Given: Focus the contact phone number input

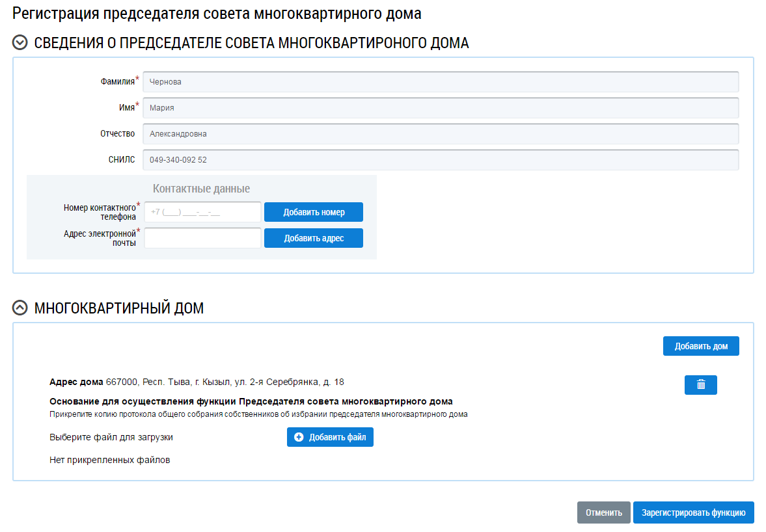Looking at the screenshot, I should [x=202, y=212].
